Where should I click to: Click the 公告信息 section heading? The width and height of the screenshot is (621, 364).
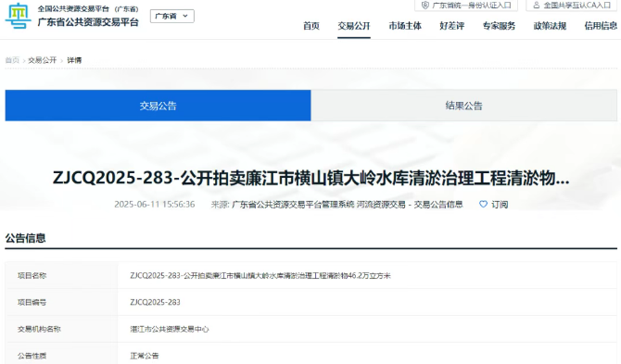coord(25,238)
